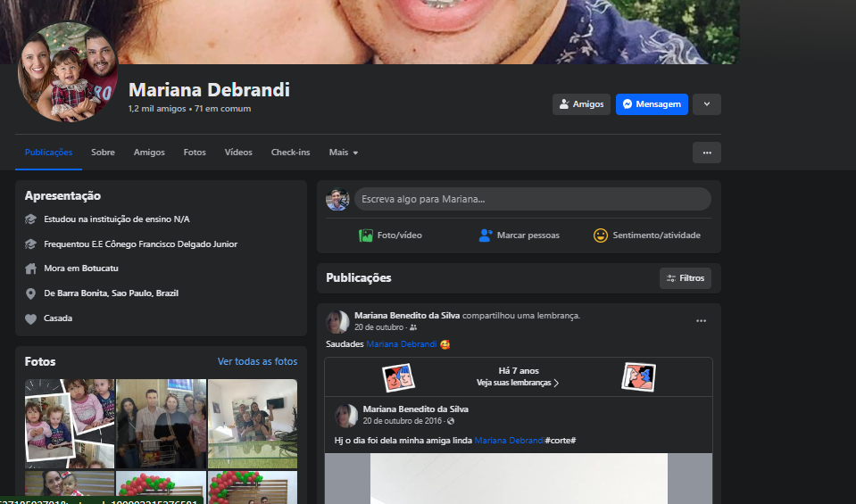Screen dimensions: 856x504
Task: Click the Veja suas lembranças link
Action: pos(518,383)
